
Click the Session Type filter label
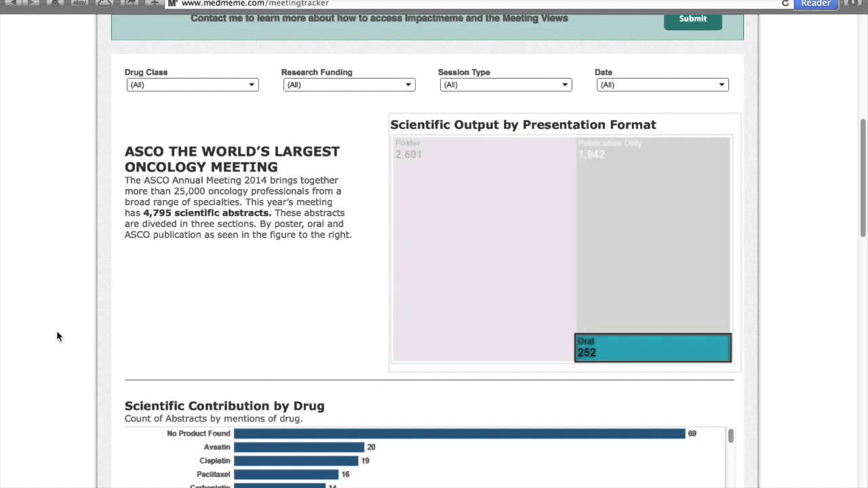pyautogui.click(x=464, y=73)
